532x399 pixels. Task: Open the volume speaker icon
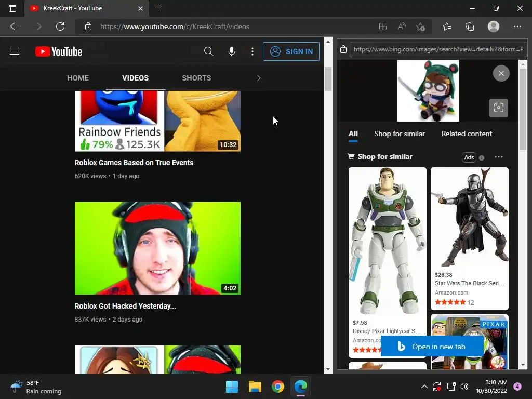click(464, 387)
